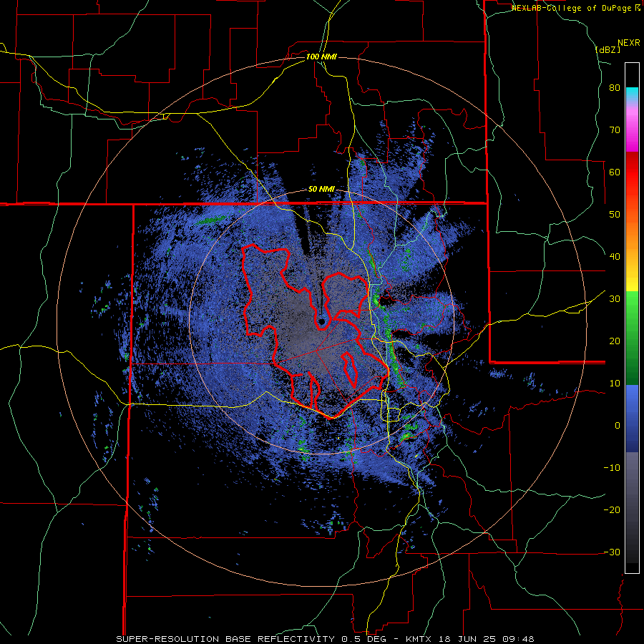
Task: Click the [dBZ] unit label
Action: pyautogui.click(x=608, y=49)
